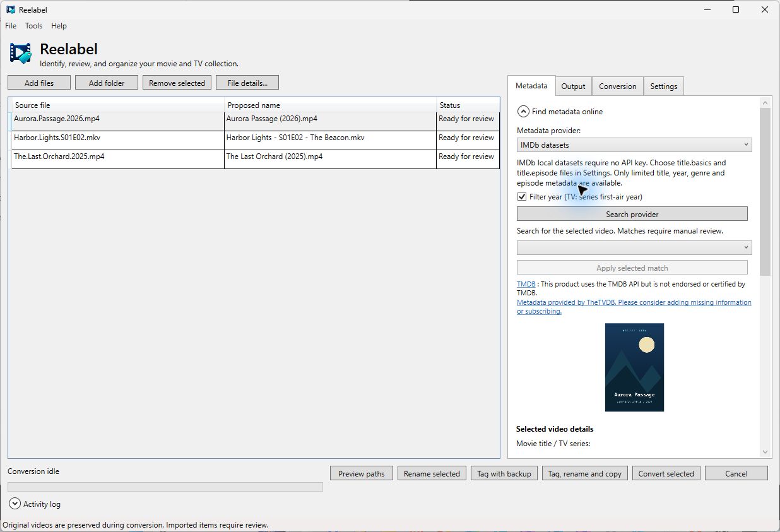Expand the Activity log chevron icon
Image resolution: width=780 pixels, height=532 pixels.
click(15, 504)
